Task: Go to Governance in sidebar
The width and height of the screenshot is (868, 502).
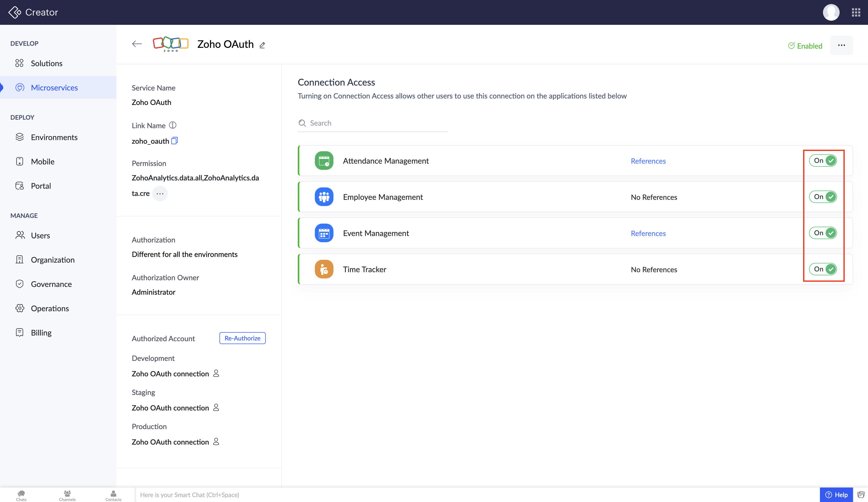Action: point(51,284)
